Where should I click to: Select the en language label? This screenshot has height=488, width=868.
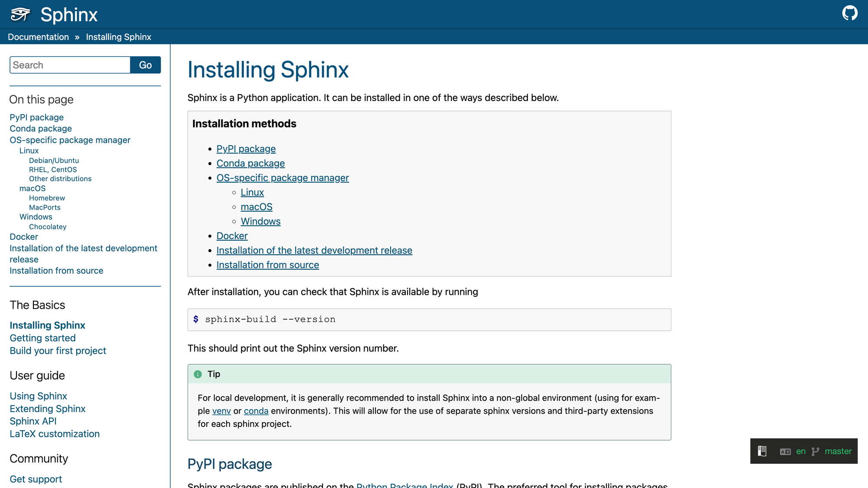click(800, 451)
